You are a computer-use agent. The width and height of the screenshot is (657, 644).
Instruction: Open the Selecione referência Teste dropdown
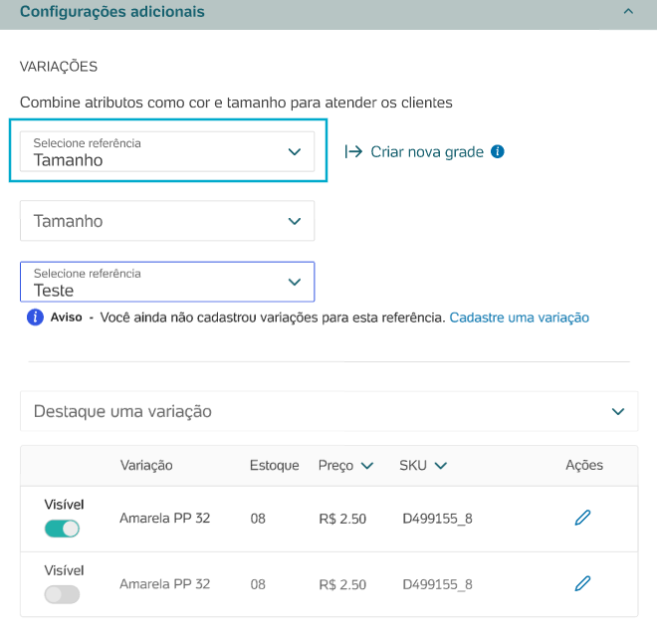coord(167,282)
